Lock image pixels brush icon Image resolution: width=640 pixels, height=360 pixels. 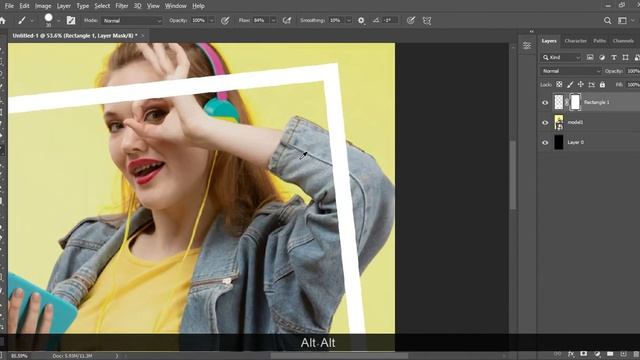pos(570,84)
